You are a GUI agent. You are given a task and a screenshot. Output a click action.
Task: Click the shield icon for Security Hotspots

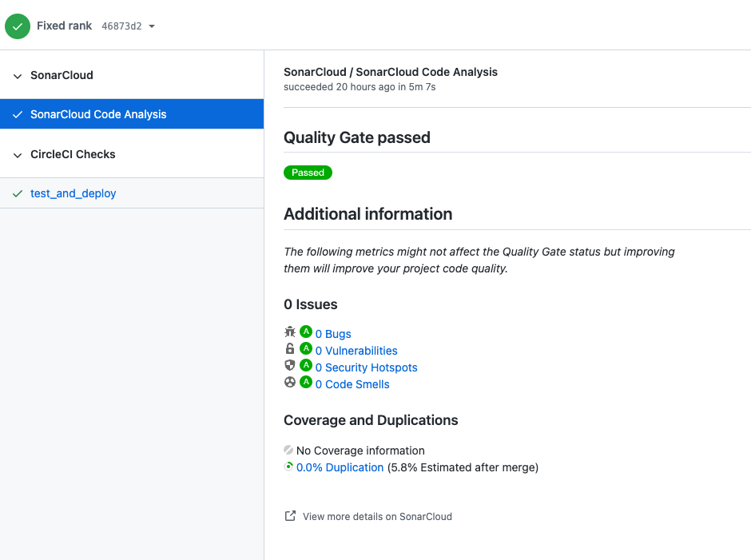(x=290, y=365)
